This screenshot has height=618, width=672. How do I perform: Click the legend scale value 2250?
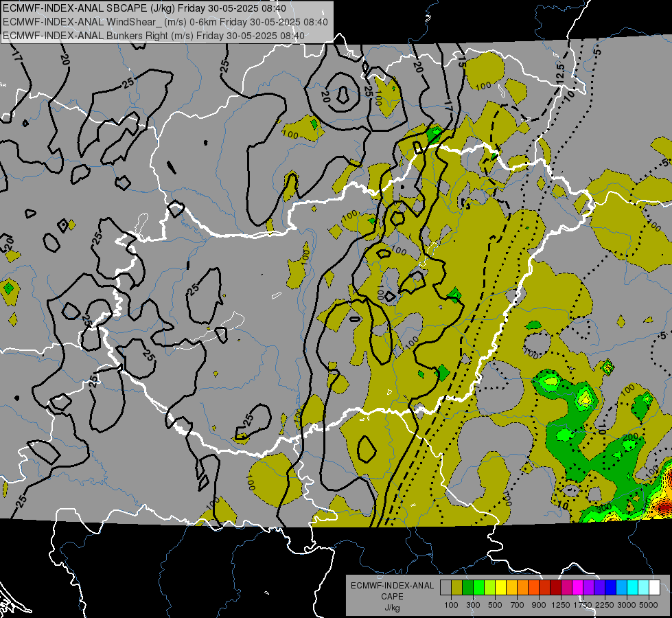coord(605,605)
